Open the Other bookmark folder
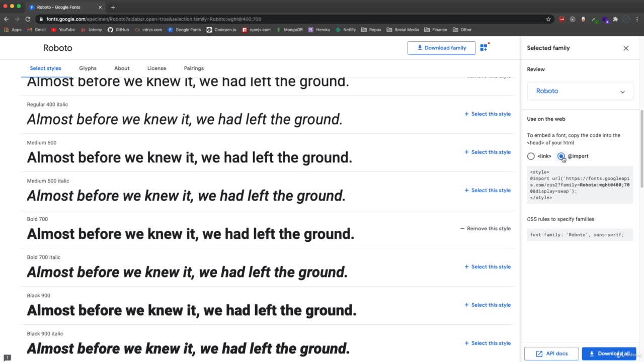This screenshot has width=644, height=362. click(x=462, y=30)
